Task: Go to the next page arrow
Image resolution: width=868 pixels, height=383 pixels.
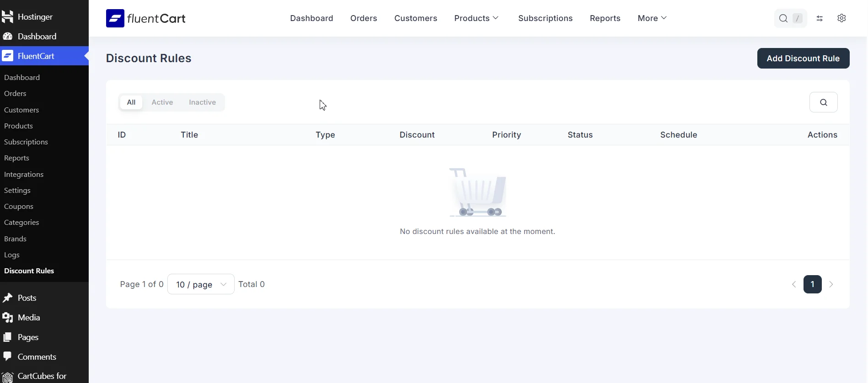Action: (x=831, y=284)
